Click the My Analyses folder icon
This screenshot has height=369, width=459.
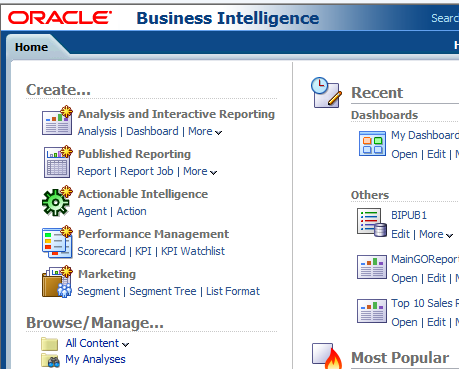pos(51,360)
